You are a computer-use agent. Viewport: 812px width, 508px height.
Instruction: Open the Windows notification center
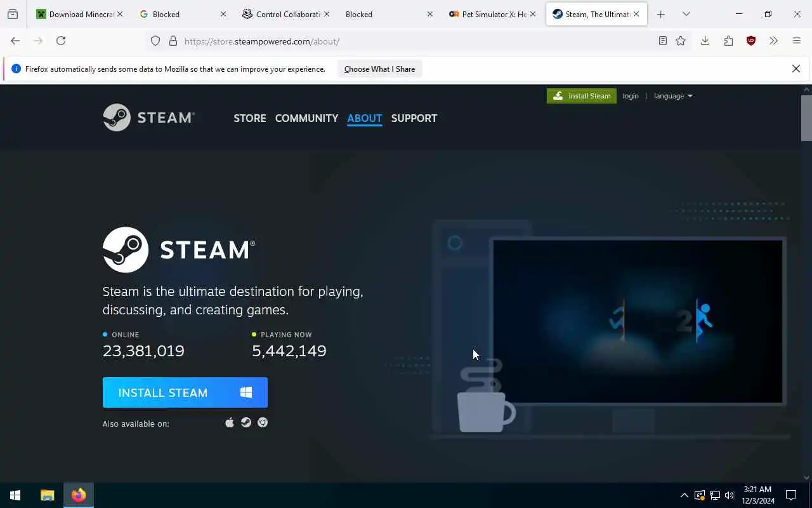point(791,495)
